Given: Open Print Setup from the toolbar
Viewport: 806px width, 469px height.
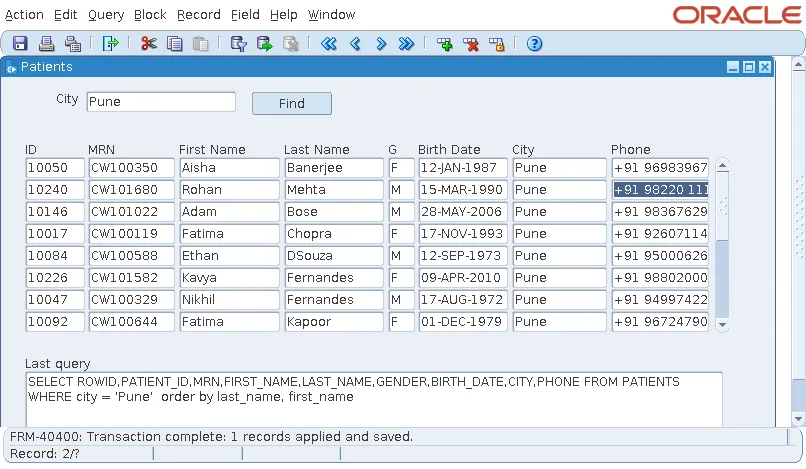Looking at the screenshot, I should (x=72, y=44).
